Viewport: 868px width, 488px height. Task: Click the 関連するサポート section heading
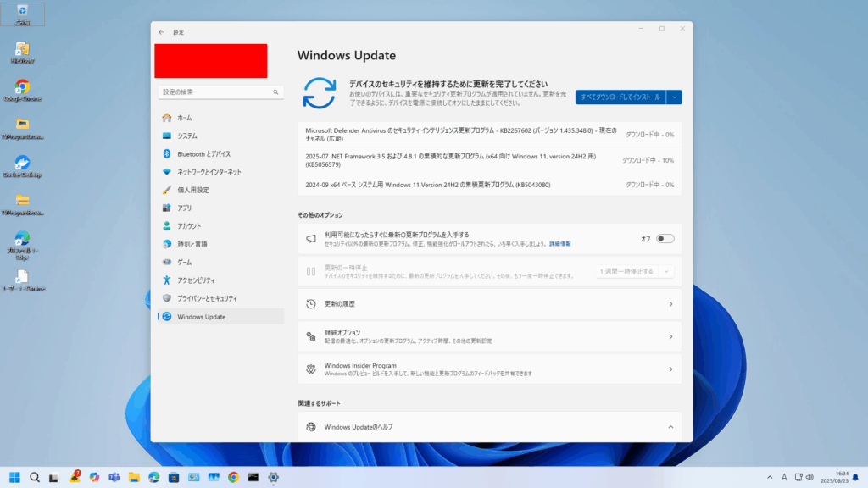(319, 403)
